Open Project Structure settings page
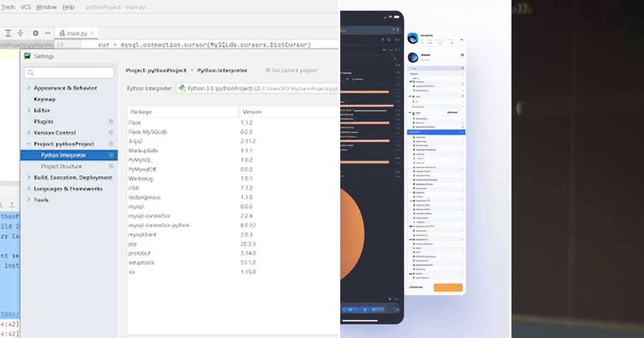This screenshot has height=338, width=644. point(61,166)
